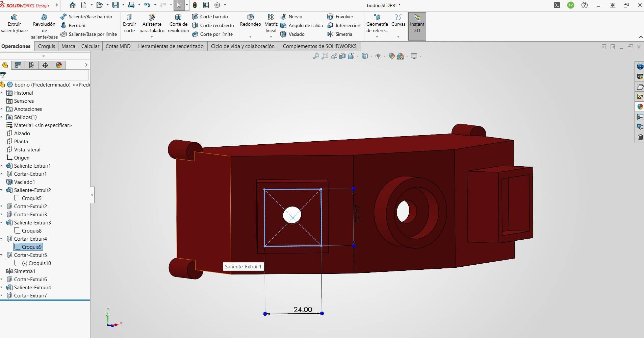Open Asistente para taladro dropdown arrow
The width and height of the screenshot is (644, 338).
(x=152, y=37)
